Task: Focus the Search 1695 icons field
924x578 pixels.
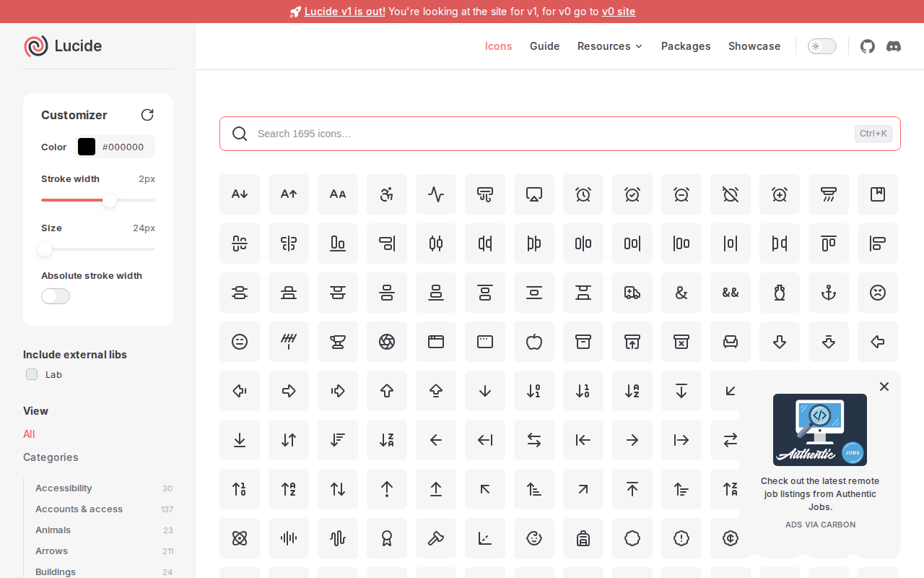Action: [x=560, y=134]
